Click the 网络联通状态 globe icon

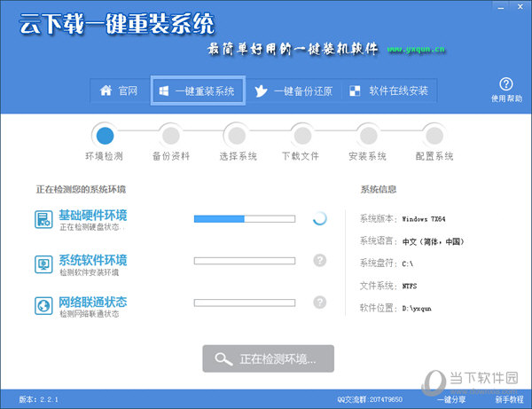(43, 306)
